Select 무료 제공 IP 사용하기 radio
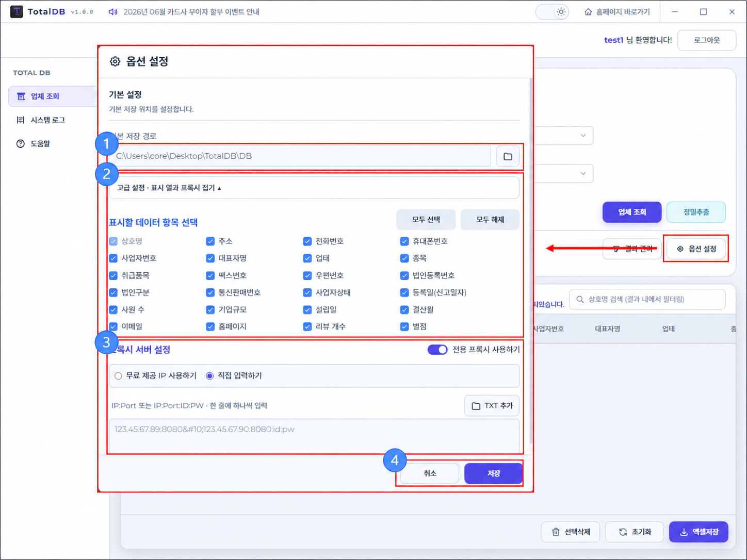Screen dimensions: 747x560 coord(118,376)
